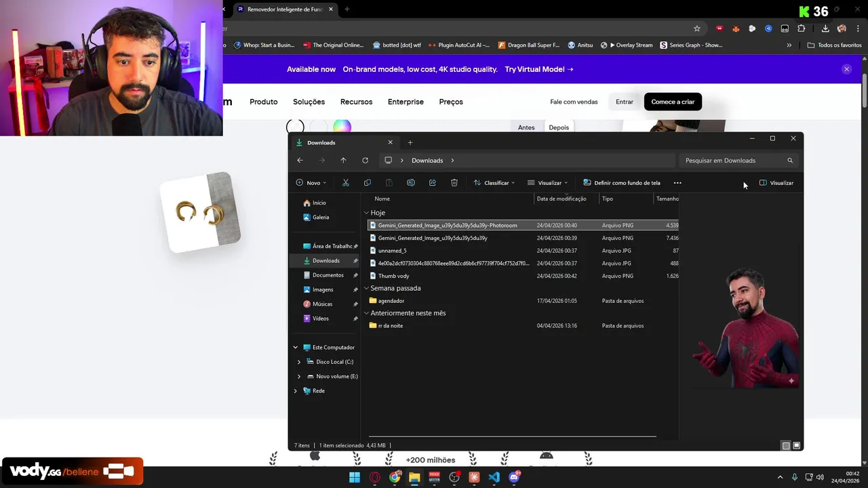Toggle the Visualizar preview pane button

click(776, 183)
